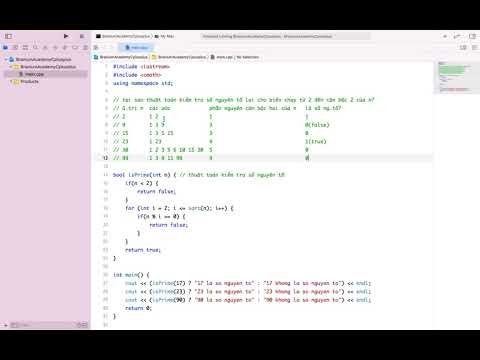Toggle the navigator sidebar button

coord(9,36)
